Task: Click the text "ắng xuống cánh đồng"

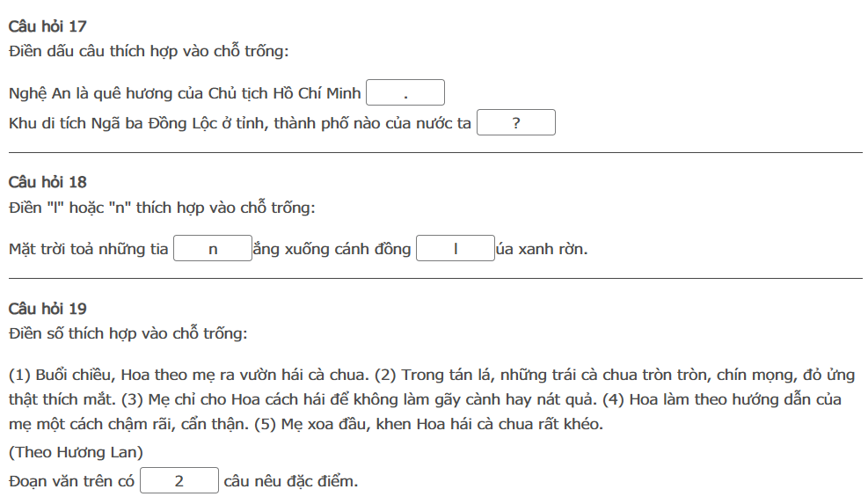Action: 332,249
